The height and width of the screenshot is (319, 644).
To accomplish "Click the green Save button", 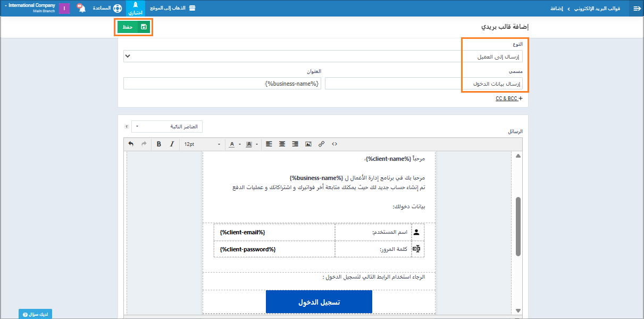I will 133,27.
